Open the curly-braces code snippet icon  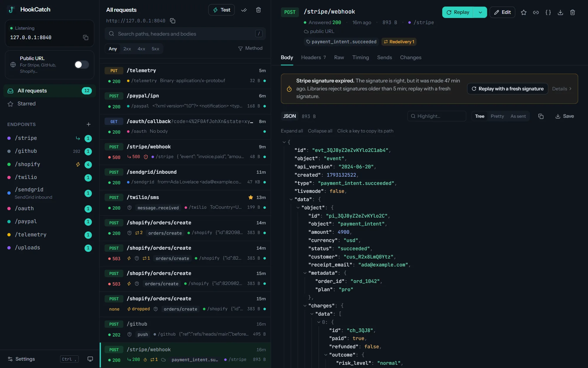tap(548, 12)
